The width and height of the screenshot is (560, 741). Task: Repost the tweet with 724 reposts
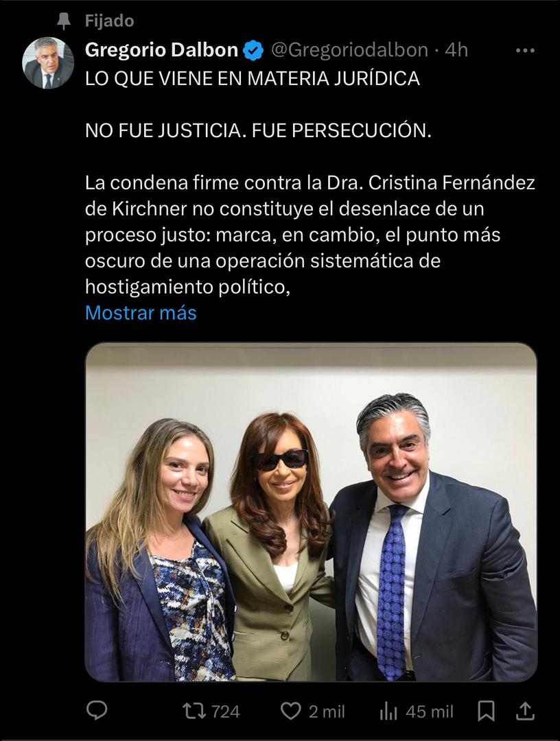[194, 711]
